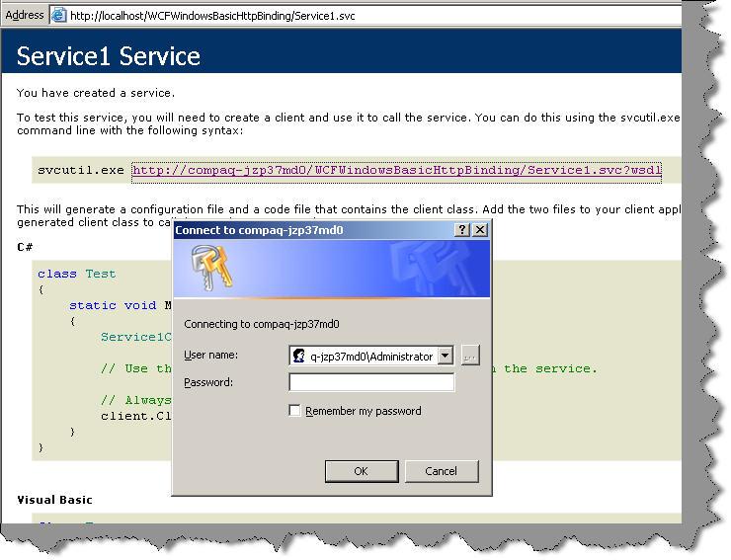Close the Connect to compaq-jzp37md0 dialog
731x560 pixels.
coord(480,229)
